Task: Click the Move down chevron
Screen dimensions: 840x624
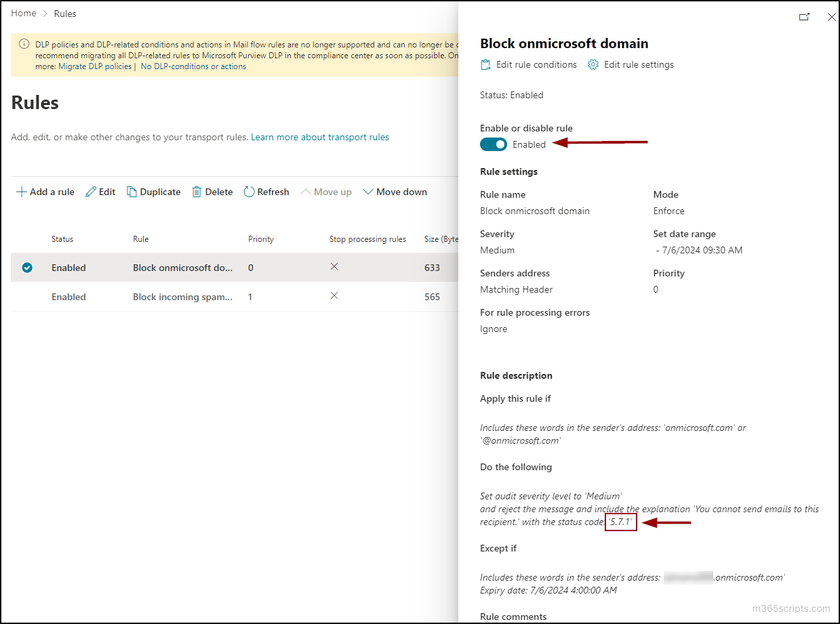Action: coord(368,191)
